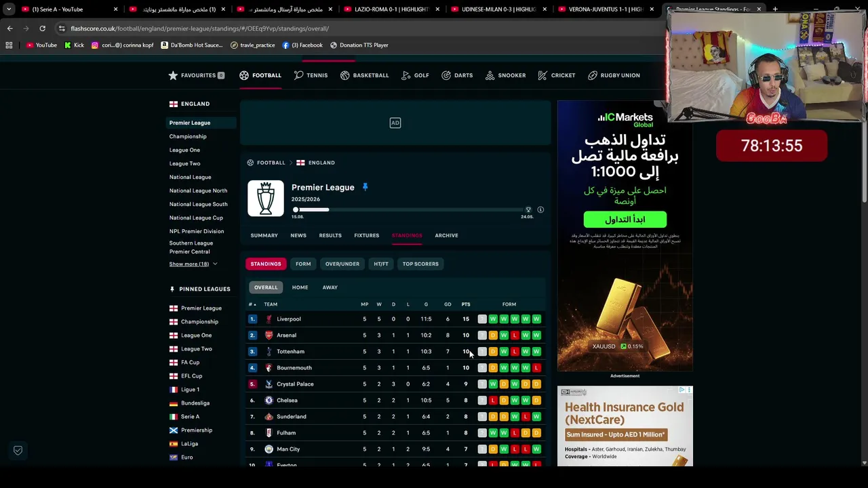This screenshot has height=488, width=868.
Task: Open Serie A in pinned leagues
Action: 190,416
